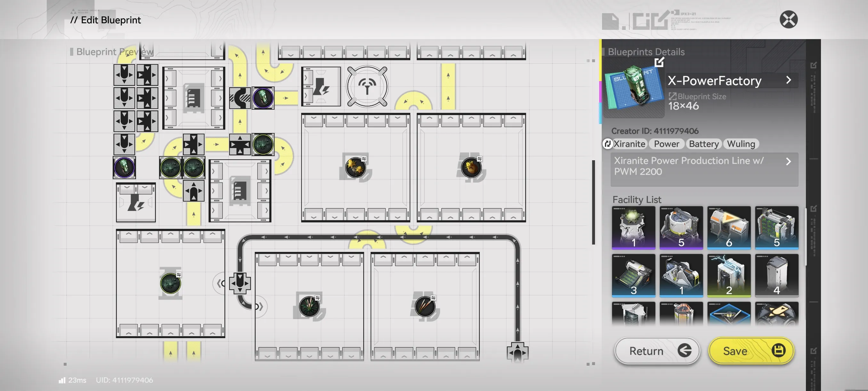
Task: Click the relay tower antenna icon
Action: click(367, 86)
